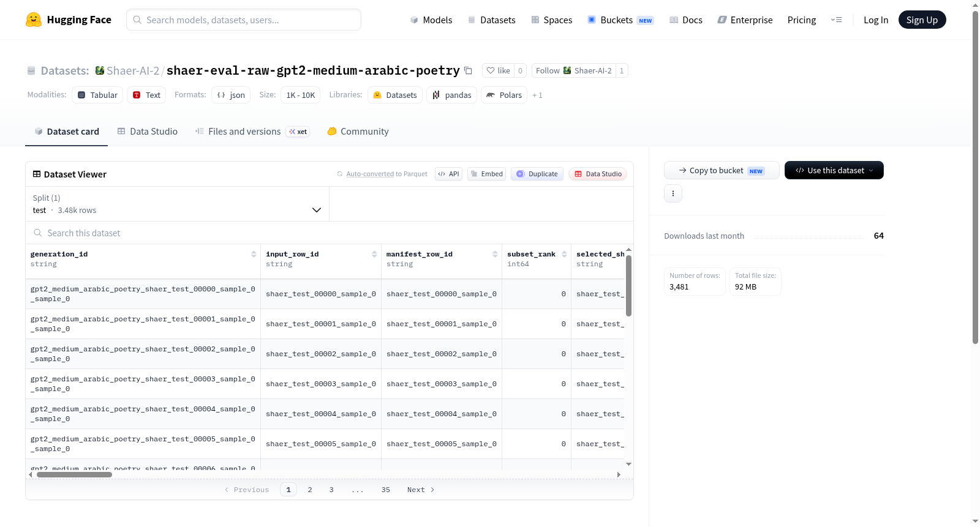This screenshot has width=980, height=527.
Task: Sort the generation_id column
Action: point(254,254)
